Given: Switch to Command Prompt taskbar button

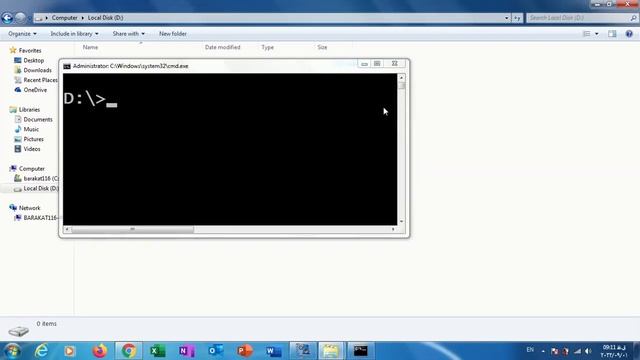Looking at the screenshot, I should point(360,351).
